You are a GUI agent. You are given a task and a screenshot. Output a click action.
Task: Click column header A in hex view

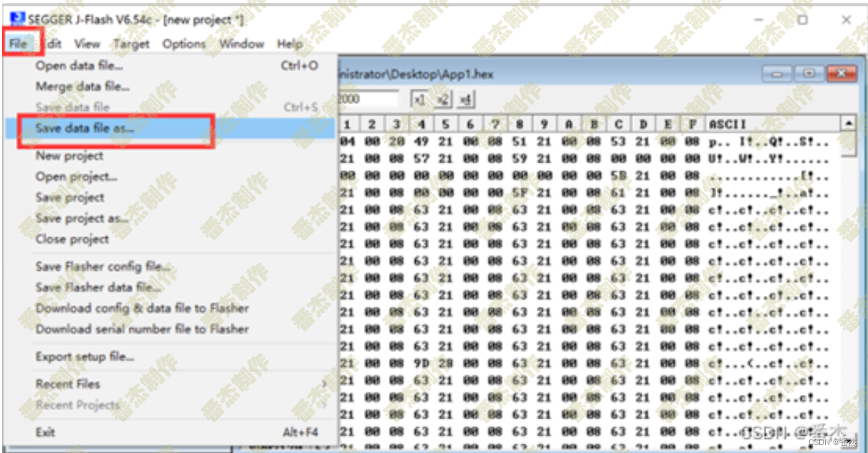[x=568, y=124]
